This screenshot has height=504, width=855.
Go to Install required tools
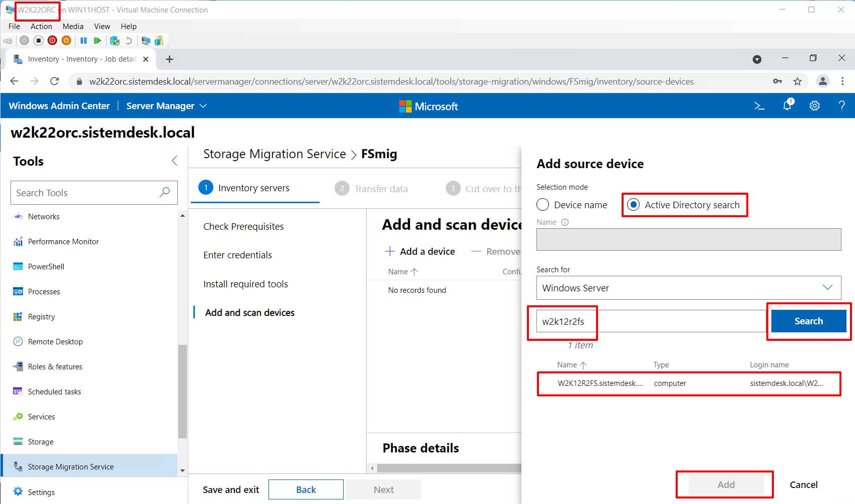(245, 284)
